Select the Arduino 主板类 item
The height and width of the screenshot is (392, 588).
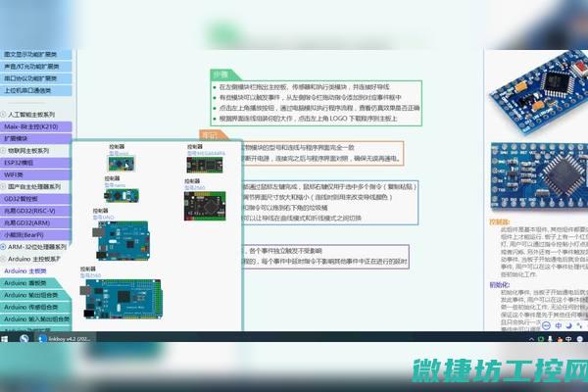tap(25, 270)
